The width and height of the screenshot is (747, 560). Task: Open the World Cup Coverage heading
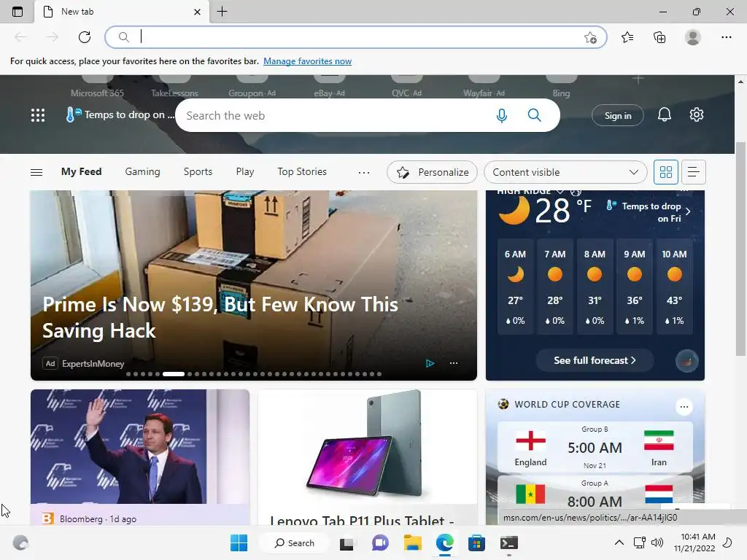567,404
